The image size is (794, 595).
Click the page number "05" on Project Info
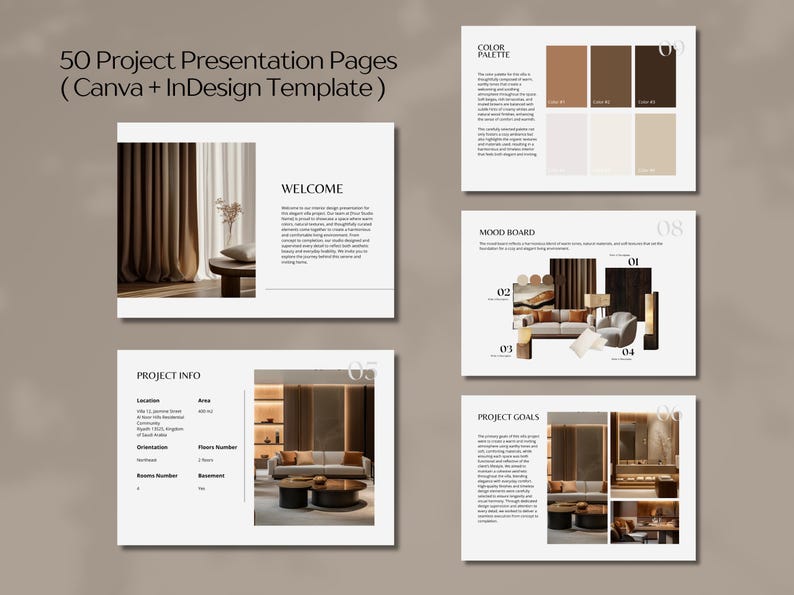363,371
